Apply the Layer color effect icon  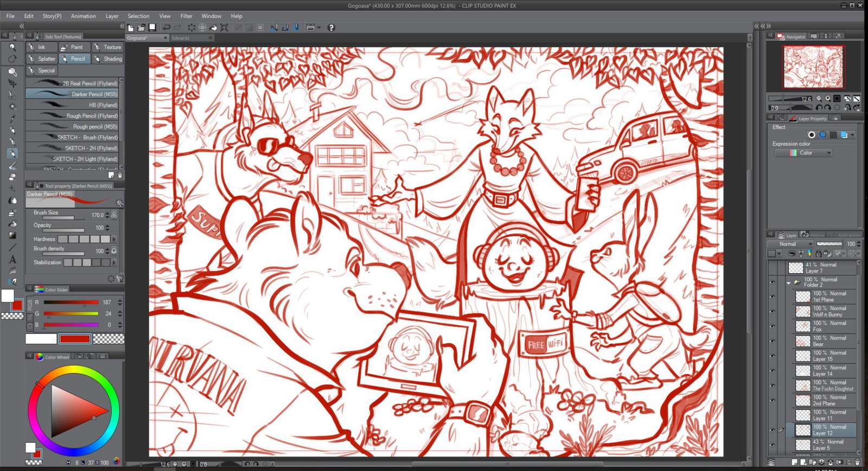coord(844,135)
